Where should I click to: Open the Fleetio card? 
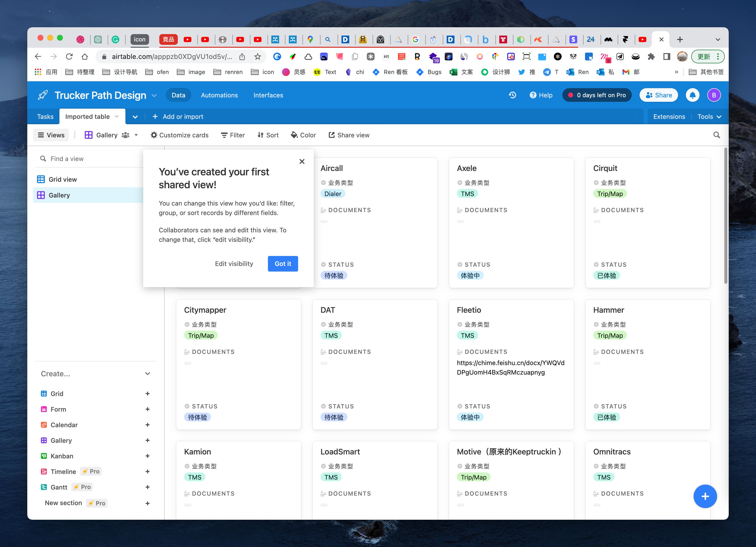511,364
